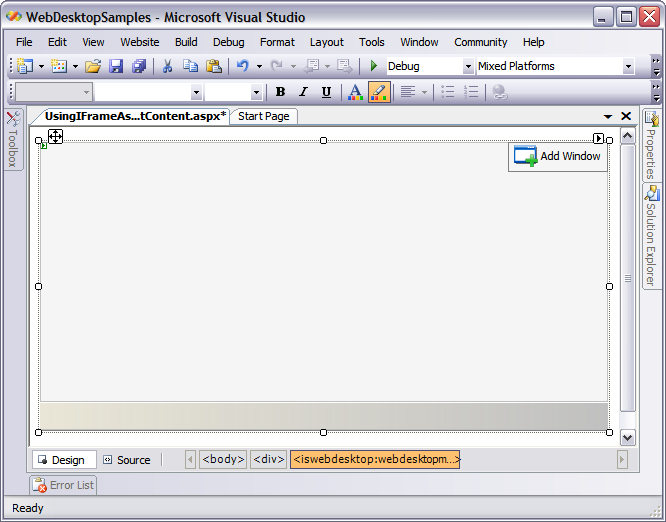Click the Redo arrow icon
The height and width of the screenshot is (522, 666).
(x=277, y=66)
